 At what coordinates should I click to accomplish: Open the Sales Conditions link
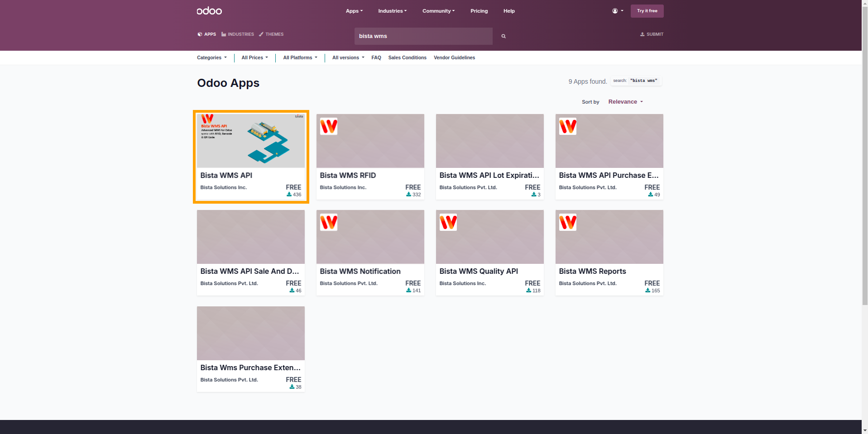(408, 57)
